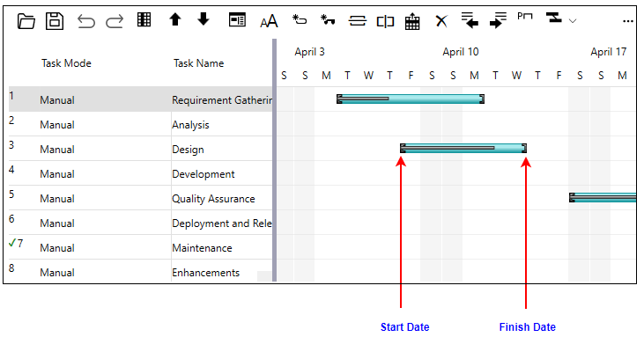Open the columns grid tool

point(144,19)
